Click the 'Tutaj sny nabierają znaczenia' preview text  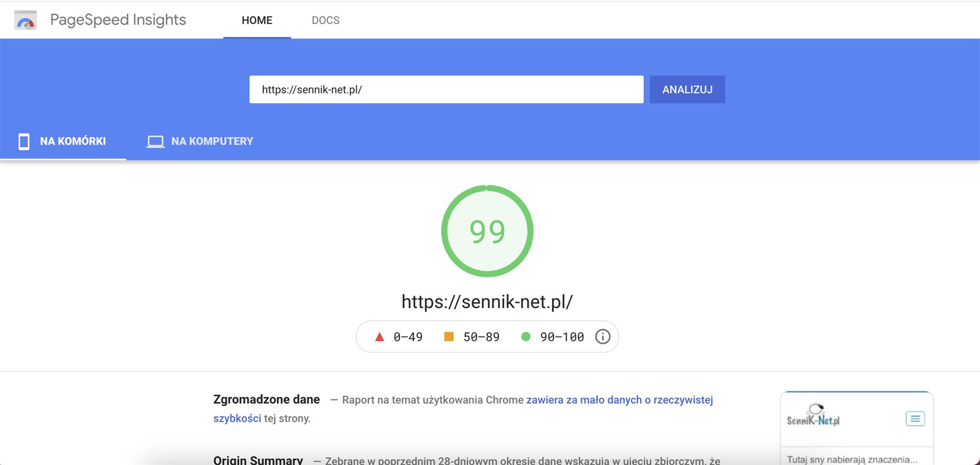tap(852, 459)
